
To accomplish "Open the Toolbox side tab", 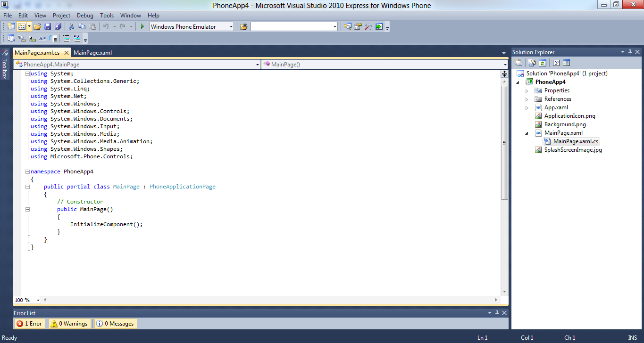I will (4, 64).
